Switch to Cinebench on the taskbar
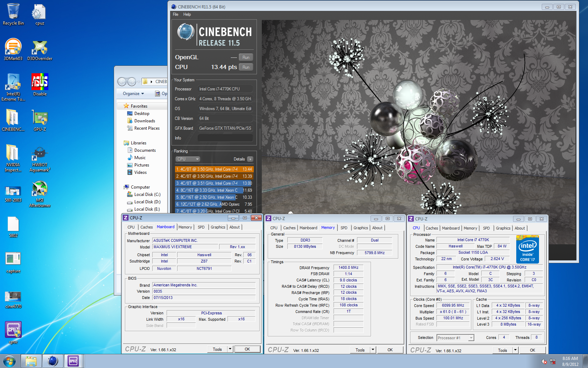 [x=52, y=361]
